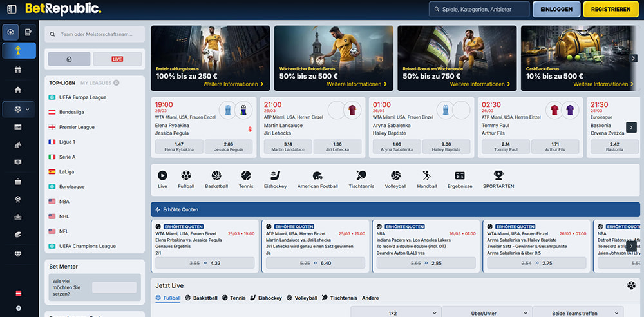Click the team or championship search field
644x317 pixels.
click(x=95, y=34)
